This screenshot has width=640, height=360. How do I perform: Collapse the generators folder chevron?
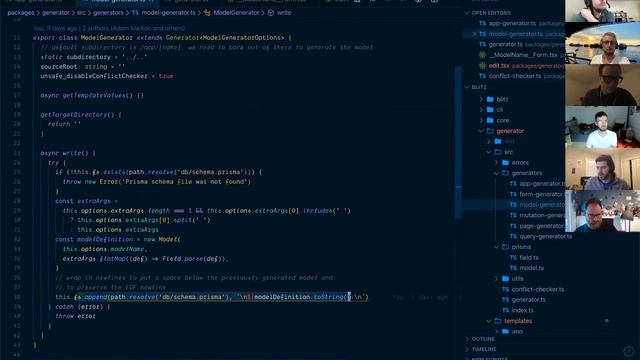[x=496, y=173]
